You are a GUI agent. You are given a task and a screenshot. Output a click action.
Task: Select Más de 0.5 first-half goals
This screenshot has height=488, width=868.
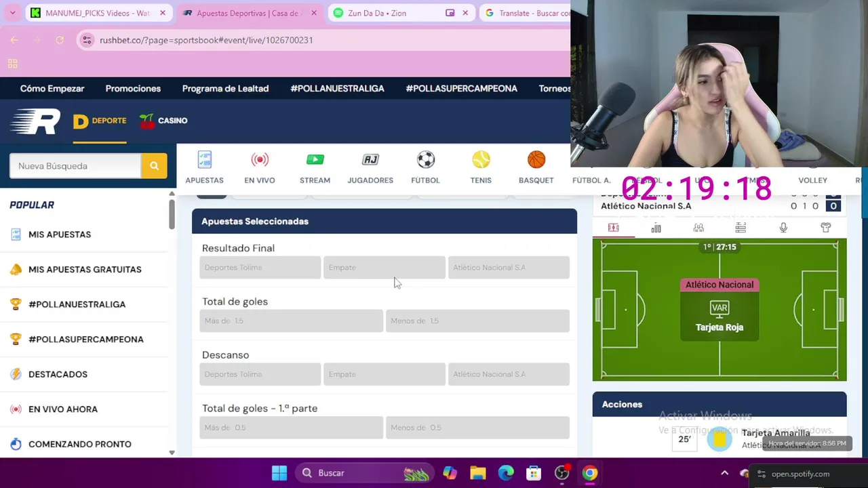point(291,428)
